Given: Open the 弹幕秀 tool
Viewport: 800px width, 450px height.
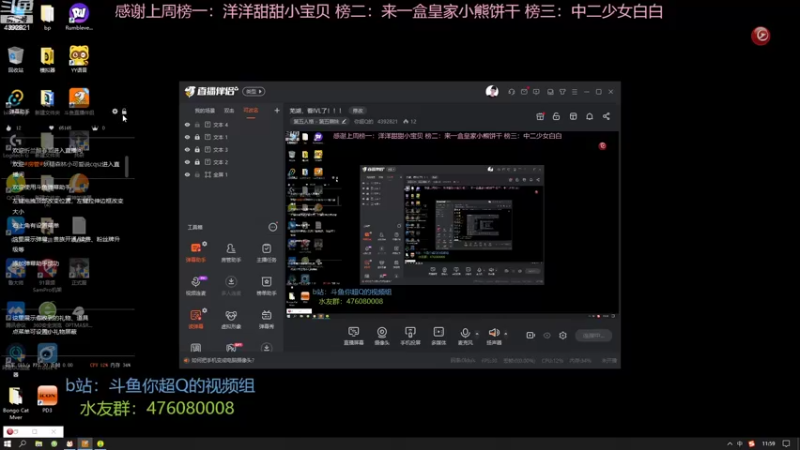Looking at the screenshot, I should tap(266, 319).
